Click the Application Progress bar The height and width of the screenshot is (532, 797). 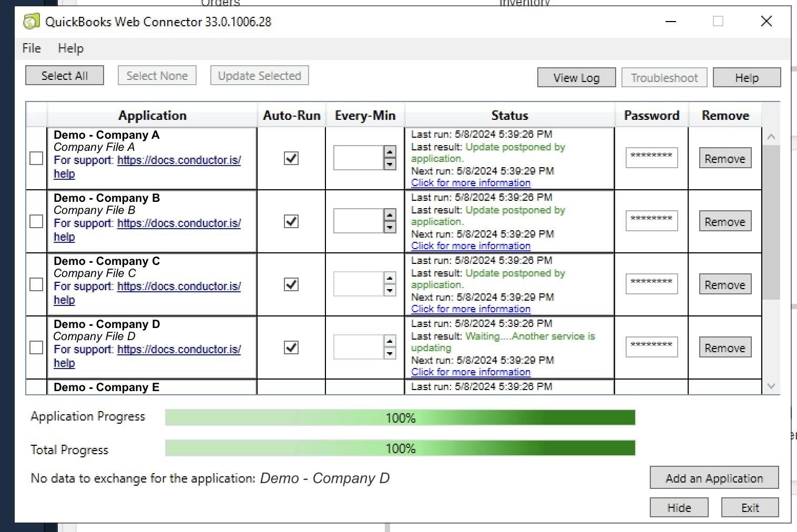[400, 418]
